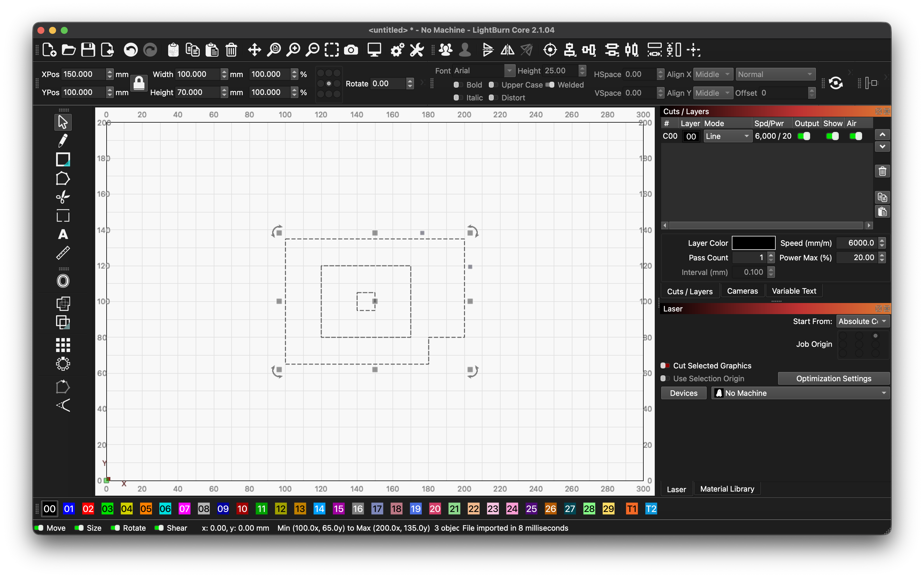Screen dimensions: 924x578
Task: Enable Cut Selected Graphics
Action: click(665, 365)
